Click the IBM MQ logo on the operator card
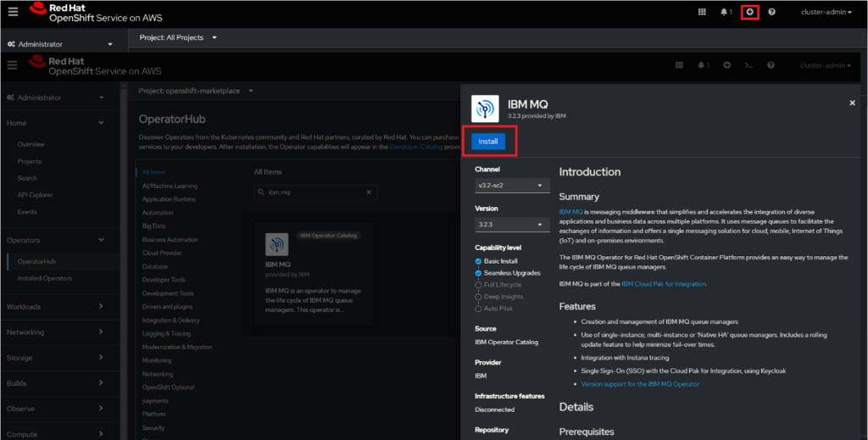The width and height of the screenshot is (868, 440). [x=277, y=244]
